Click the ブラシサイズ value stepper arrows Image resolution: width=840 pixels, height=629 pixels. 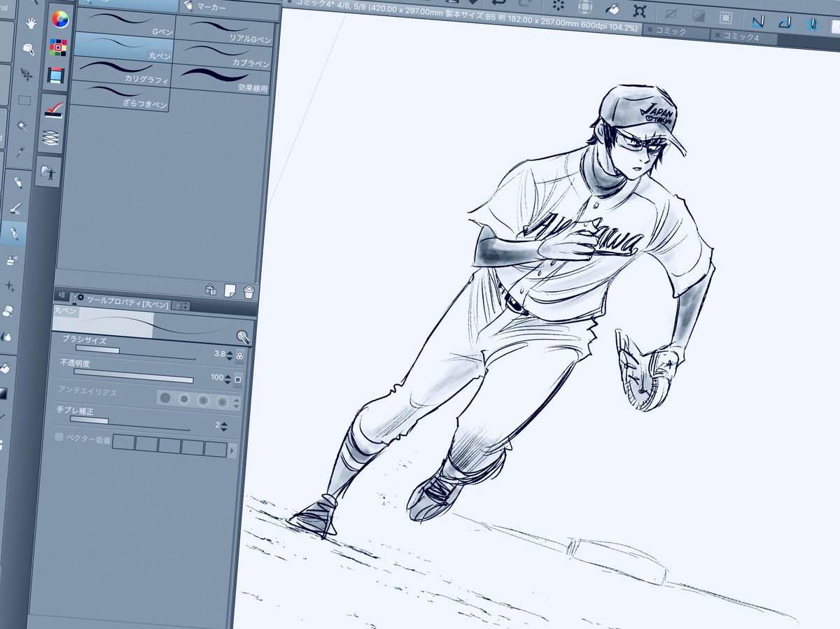pyautogui.click(x=230, y=355)
